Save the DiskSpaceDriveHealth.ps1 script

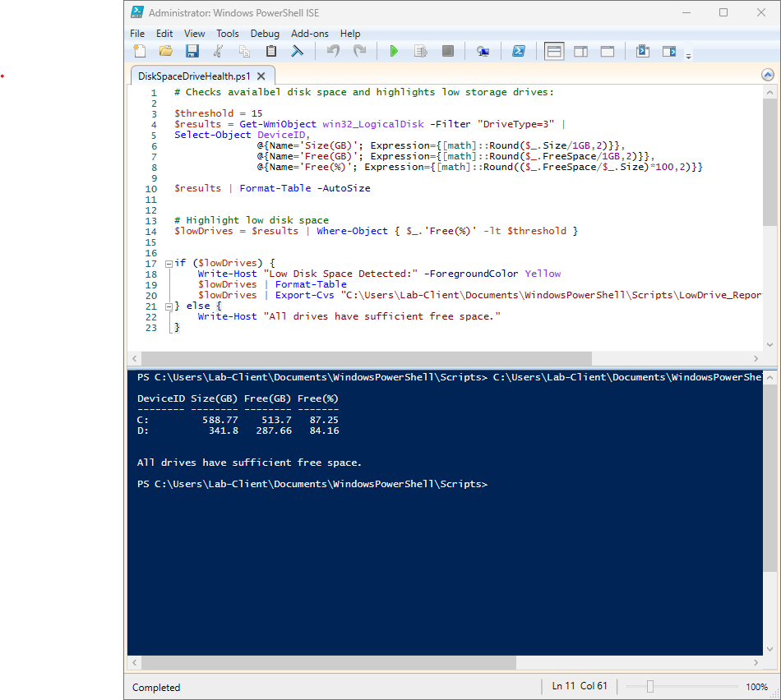(192, 50)
